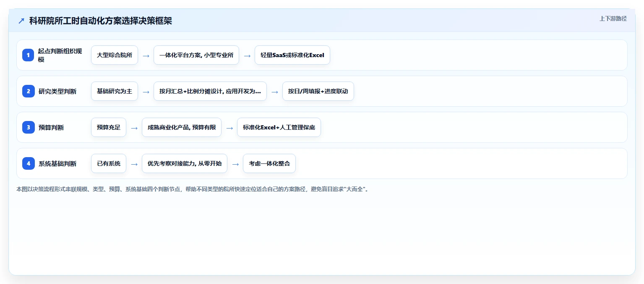Image resolution: width=644 pixels, height=284 pixels.
Task: Click the arrow after 预算充足
Action: [x=134, y=128]
